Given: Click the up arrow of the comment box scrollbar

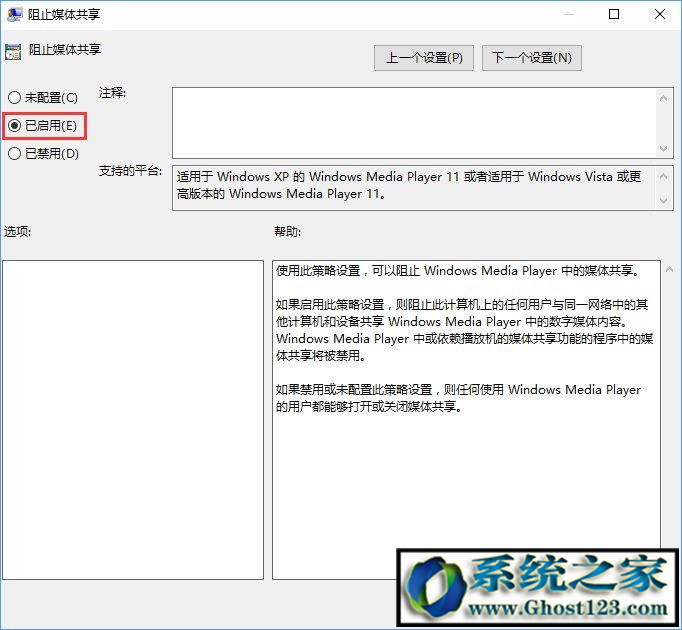Looking at the screenshot, I should 663,98.
